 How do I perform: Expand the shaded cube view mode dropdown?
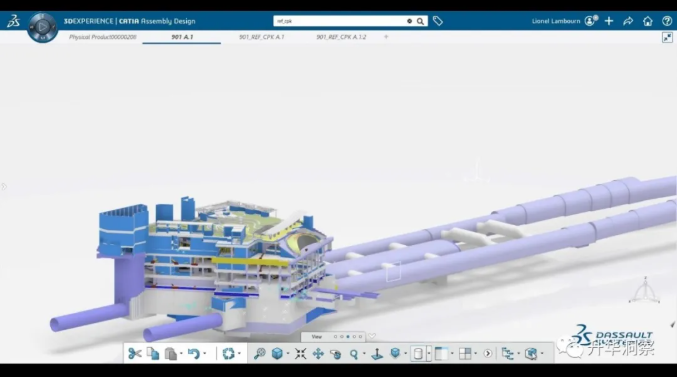coord(405,354)
